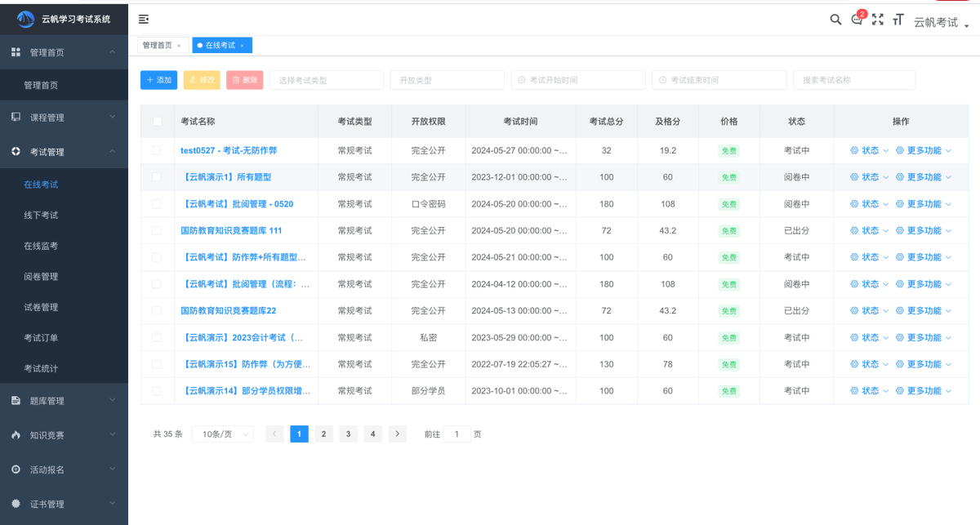Open 更多功能 for 【云帆演示14】部分学员 row
This screenshot has width=980, height=525.
[x=924, y=391]
